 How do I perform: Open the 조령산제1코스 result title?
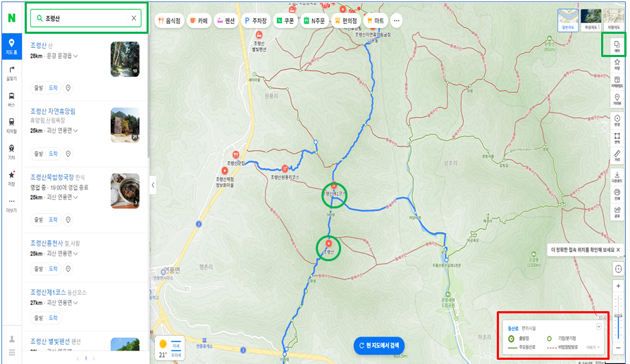[48, 291]
